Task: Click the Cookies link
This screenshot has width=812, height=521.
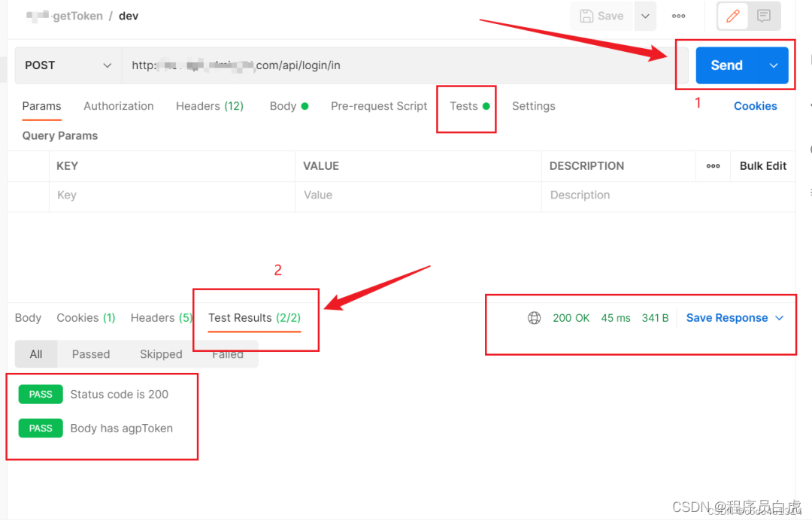Action: point(755,106)
